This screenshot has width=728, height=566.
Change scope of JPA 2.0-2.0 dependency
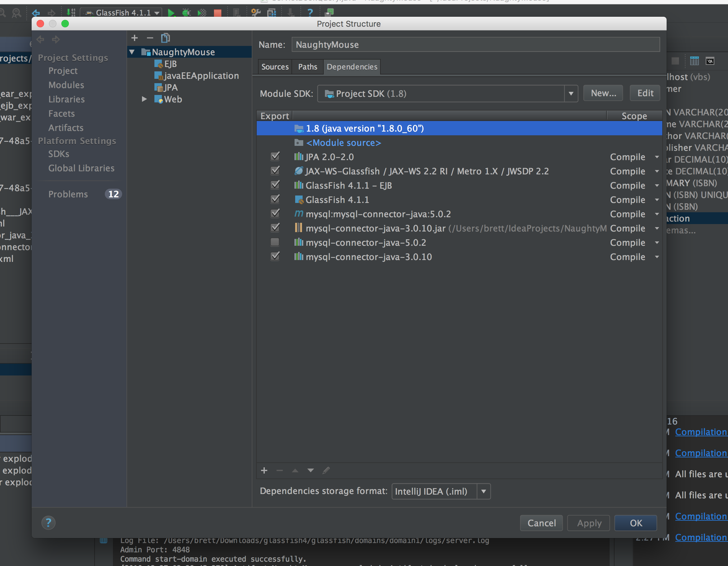pyautogui.click(x=634, y=157)
